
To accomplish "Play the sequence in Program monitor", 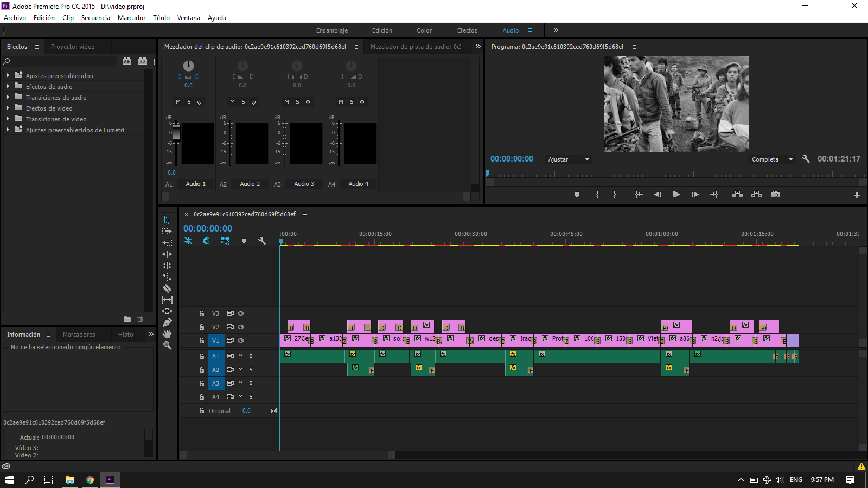I will (x=676, y=195).
